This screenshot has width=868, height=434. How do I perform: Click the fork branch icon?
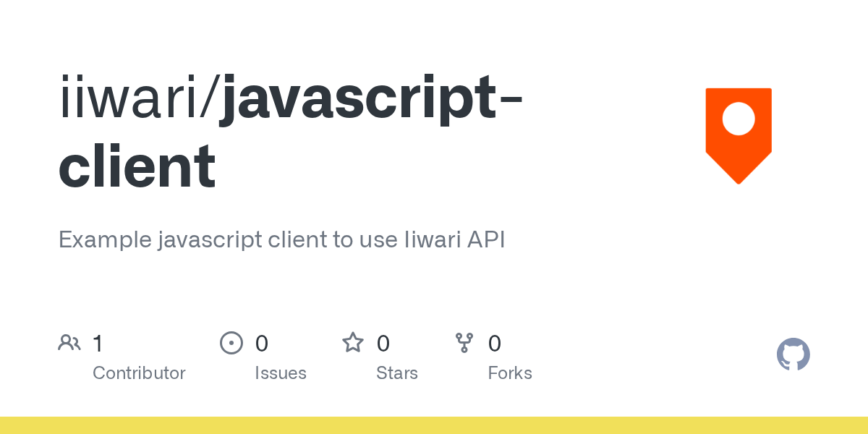(464, 342)
